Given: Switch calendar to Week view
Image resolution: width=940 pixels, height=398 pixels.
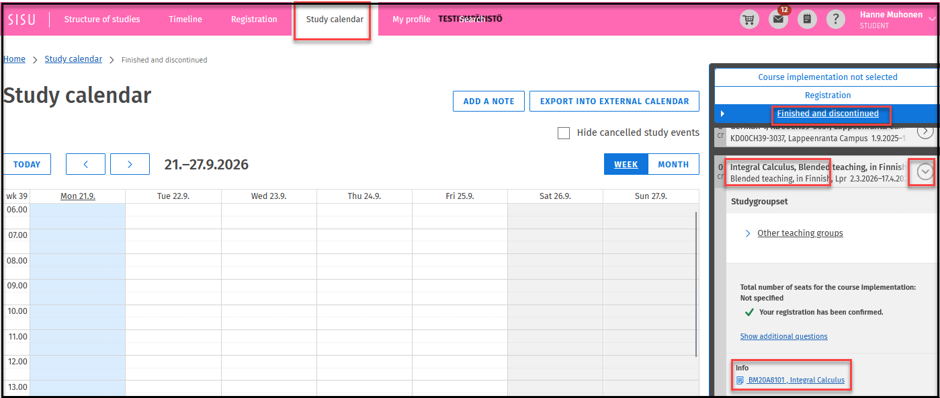Looking at the screenshot, I should pos(626,164).
